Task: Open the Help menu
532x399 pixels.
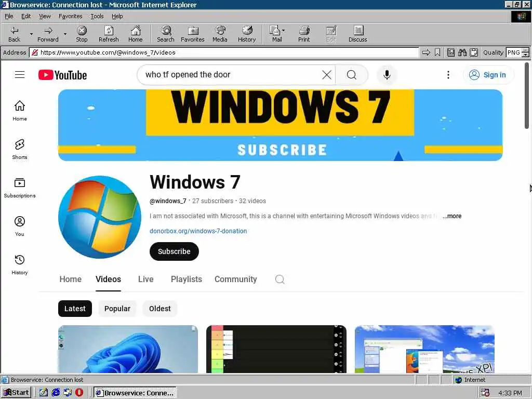Action: [117, 16]
